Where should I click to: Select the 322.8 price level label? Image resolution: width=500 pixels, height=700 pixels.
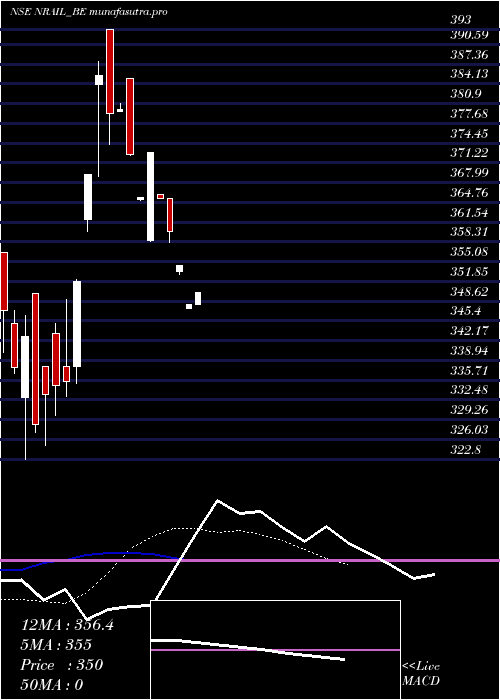click(x=465, y=449)
